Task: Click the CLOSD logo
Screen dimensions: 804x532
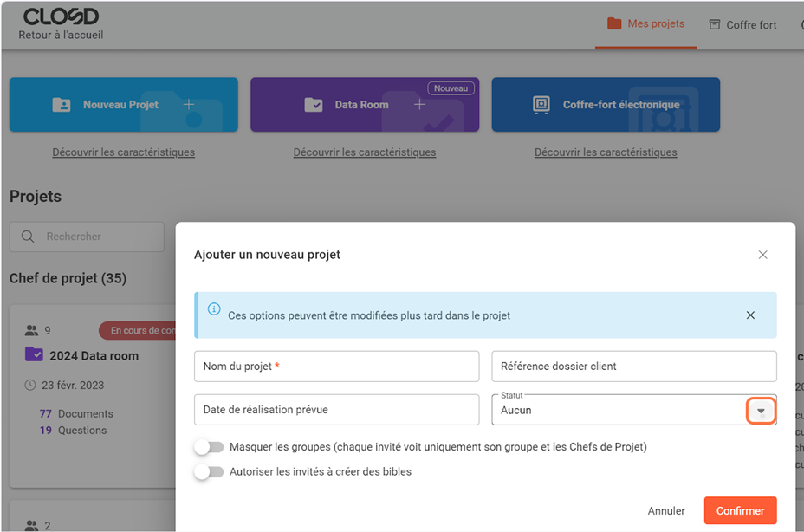Action: tap(61, 16)
